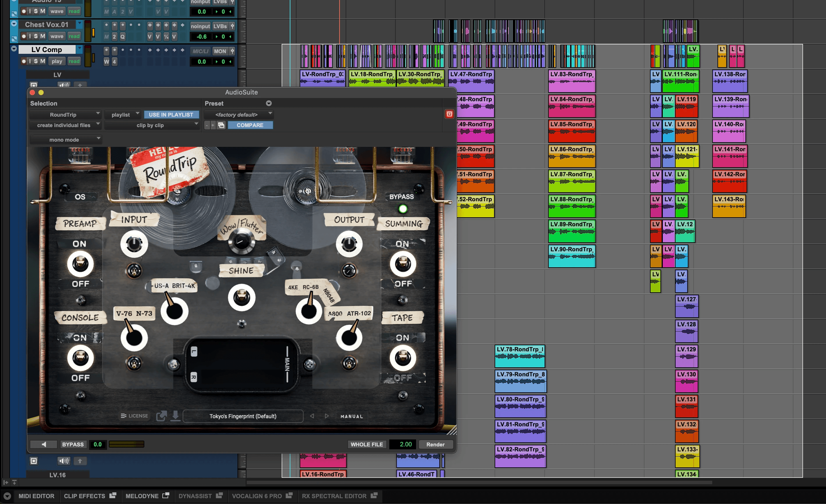Switch to the CLIP EFFECTS tab

coord(84,496)
